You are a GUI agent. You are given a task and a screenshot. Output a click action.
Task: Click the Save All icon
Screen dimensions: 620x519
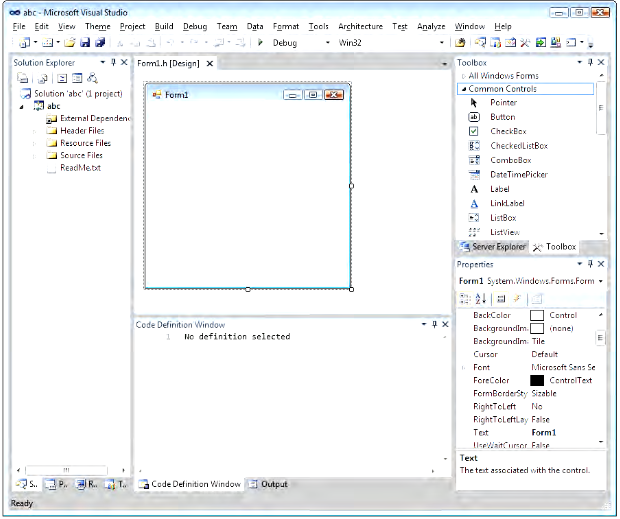[100, 42]
